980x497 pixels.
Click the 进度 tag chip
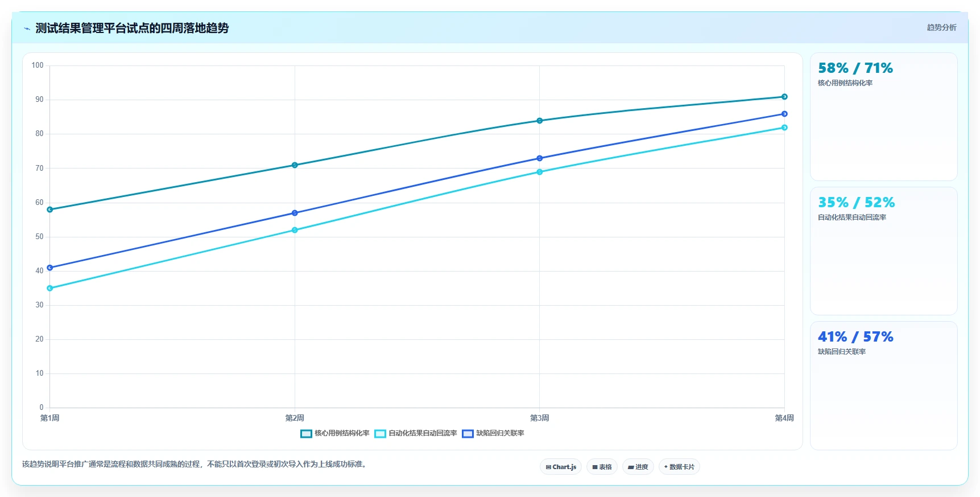tap(638, 467)
